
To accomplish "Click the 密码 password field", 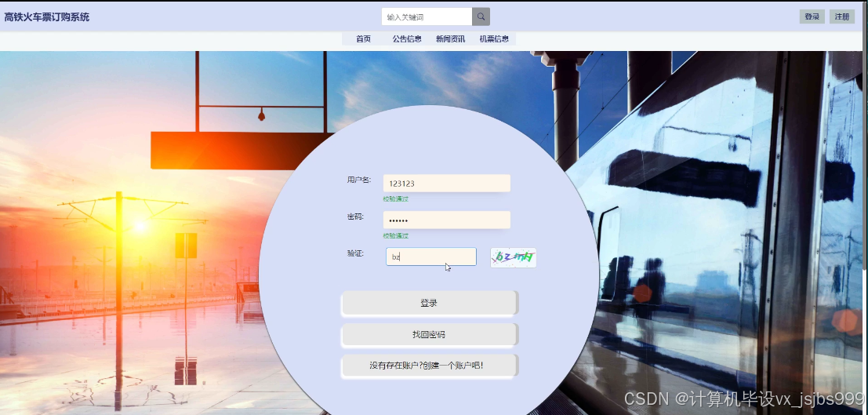I will click(x=447, y=220).
